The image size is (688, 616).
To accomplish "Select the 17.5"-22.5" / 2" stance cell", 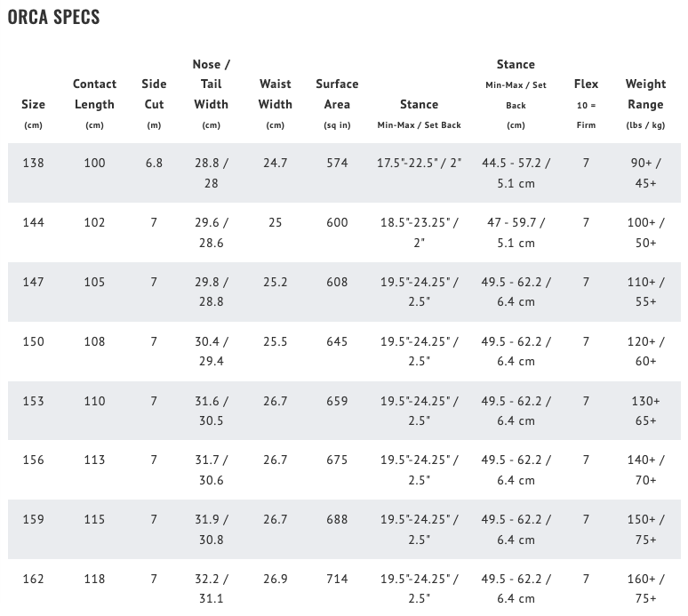I will pyautogui.click(x=419, y=164).
